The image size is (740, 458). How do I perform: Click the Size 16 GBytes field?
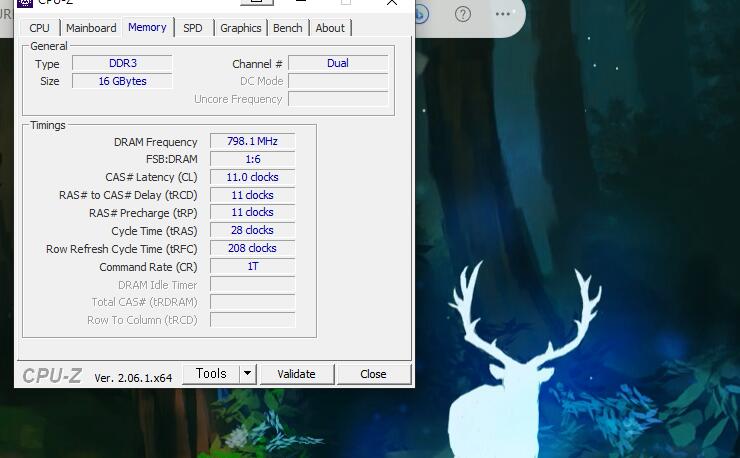(x=122, y=82)
